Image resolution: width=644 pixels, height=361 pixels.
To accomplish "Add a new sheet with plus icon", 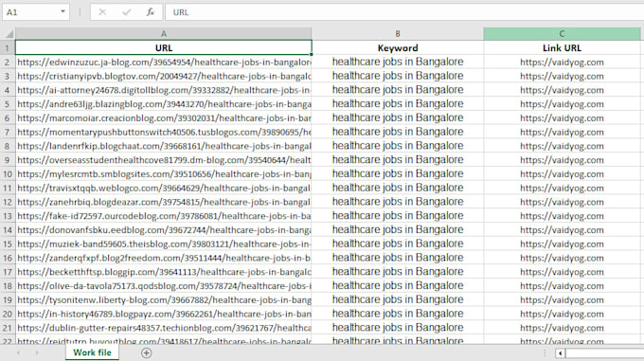I will click(146, 352).
